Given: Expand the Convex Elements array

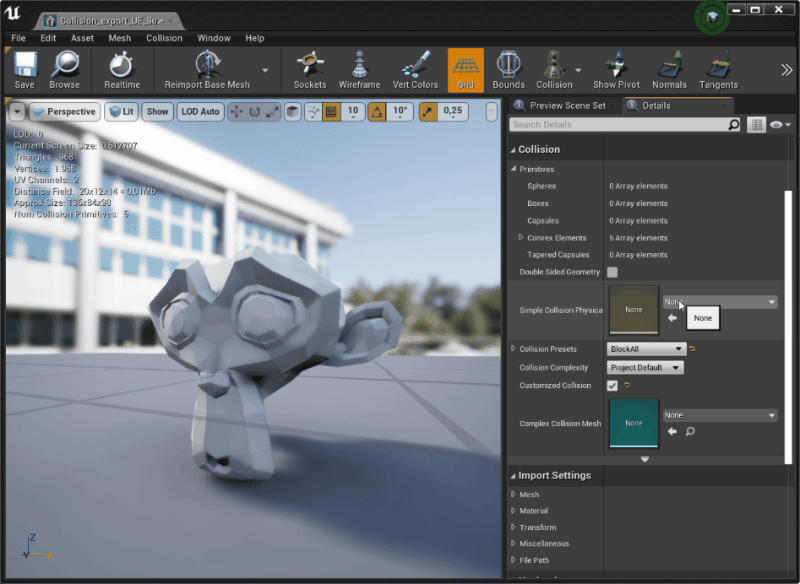Looking at the screenshot, I should tap(521, 238).
